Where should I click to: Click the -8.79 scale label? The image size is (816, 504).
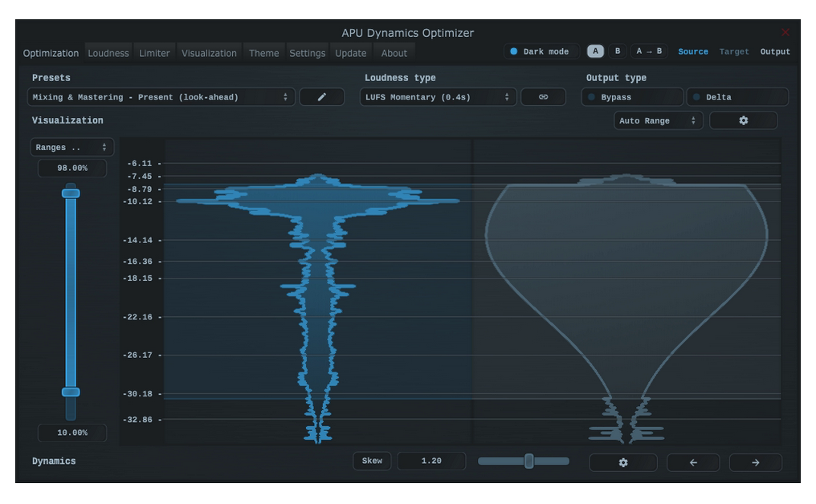[140, 189]
